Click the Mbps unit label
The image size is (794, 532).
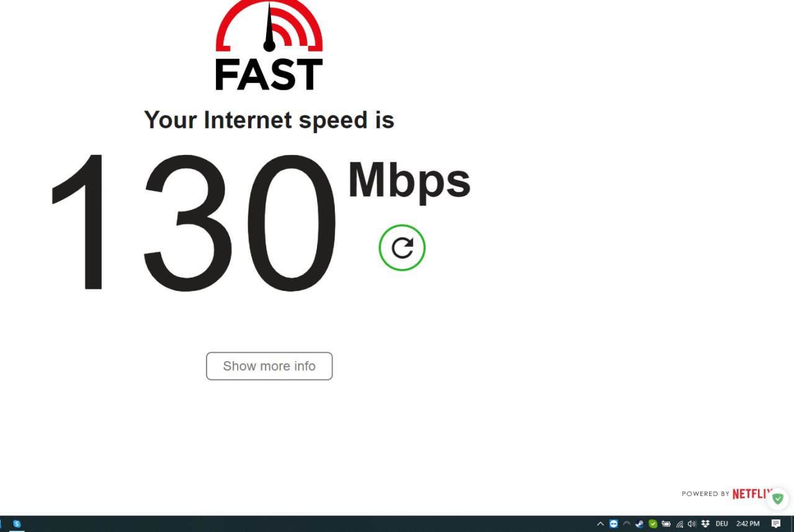(x=409, y=180)
